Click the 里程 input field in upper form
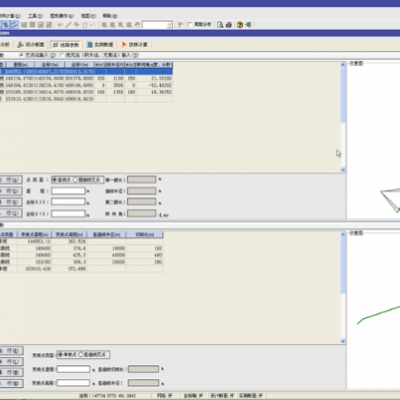 68,191
